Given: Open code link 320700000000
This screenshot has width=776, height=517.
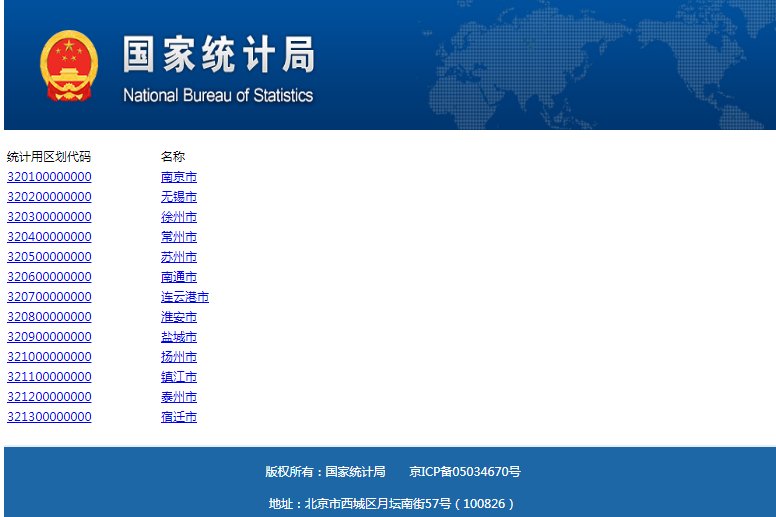Looking at the screenshot, I should (x=49, y=297).
